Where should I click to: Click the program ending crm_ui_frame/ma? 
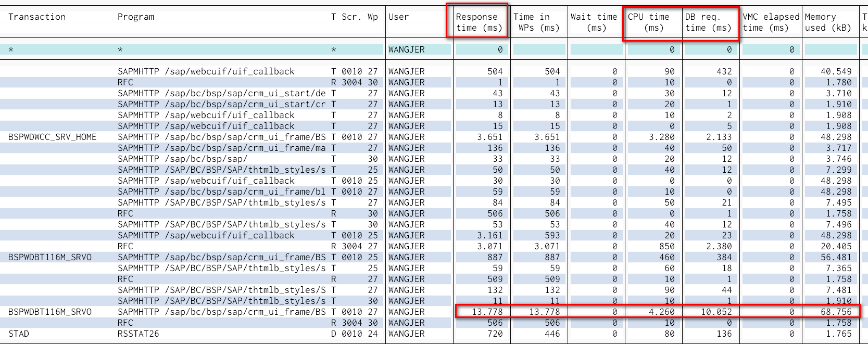coord(222,148)
